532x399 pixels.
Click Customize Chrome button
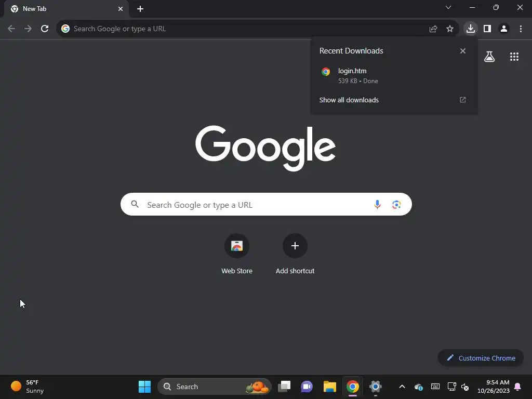click(481, 358)
